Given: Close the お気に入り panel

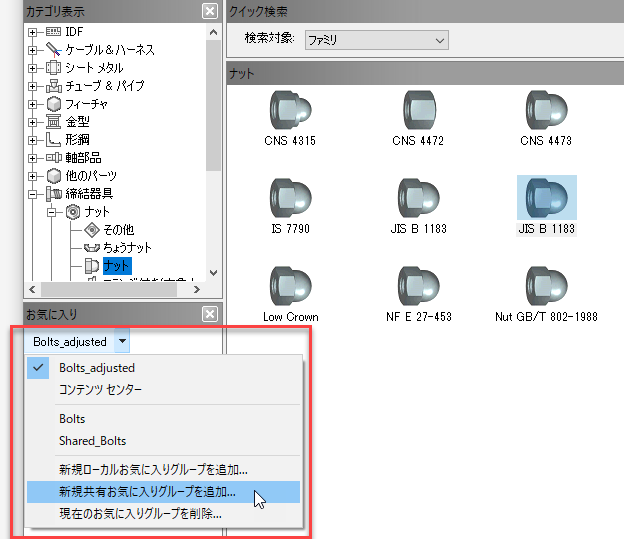Looking at the screenshot, I should 210,314.
